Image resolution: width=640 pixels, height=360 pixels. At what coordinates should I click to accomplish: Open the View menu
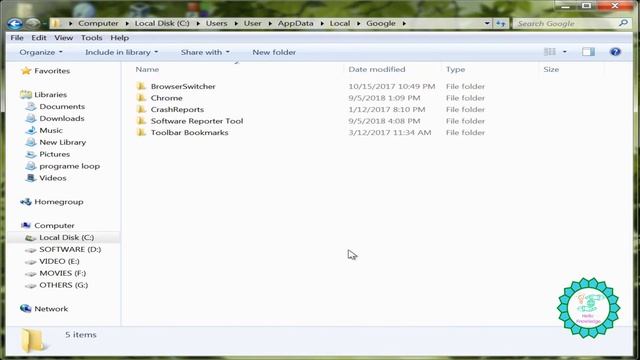[x=63, y=38]
